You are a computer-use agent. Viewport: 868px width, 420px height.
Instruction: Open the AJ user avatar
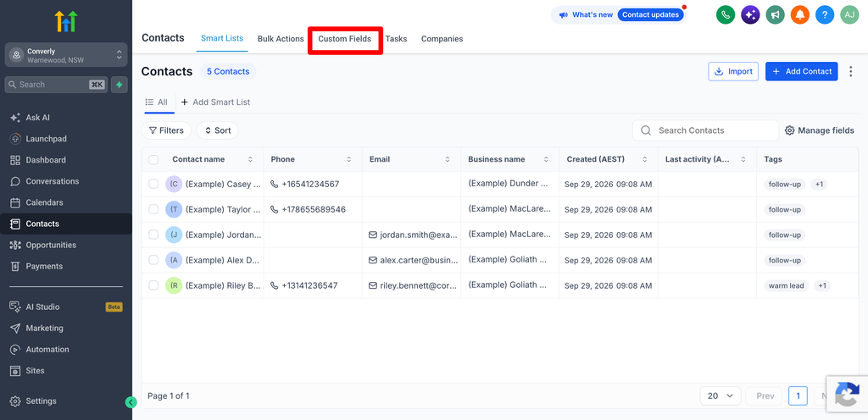(849, 15)
